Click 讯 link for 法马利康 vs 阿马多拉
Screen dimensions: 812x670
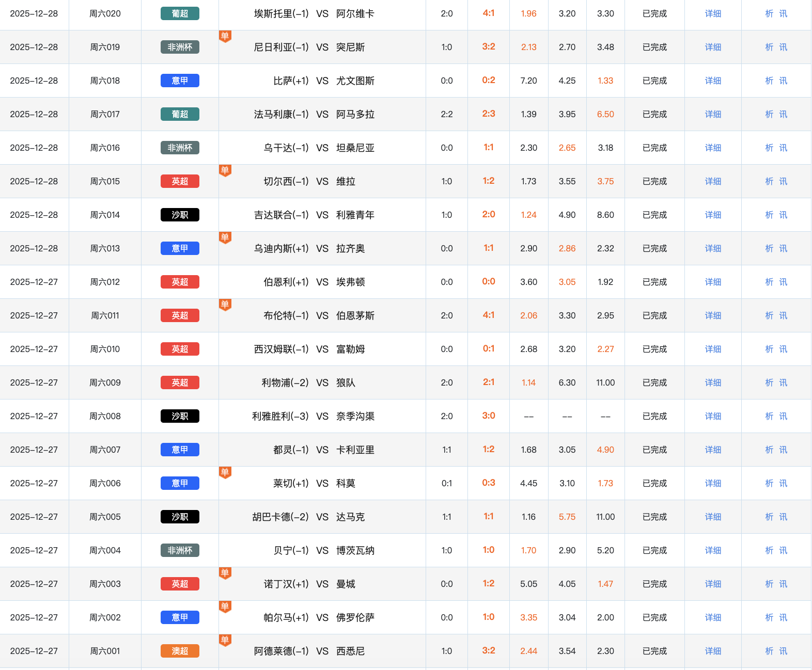tap(783, 114)
